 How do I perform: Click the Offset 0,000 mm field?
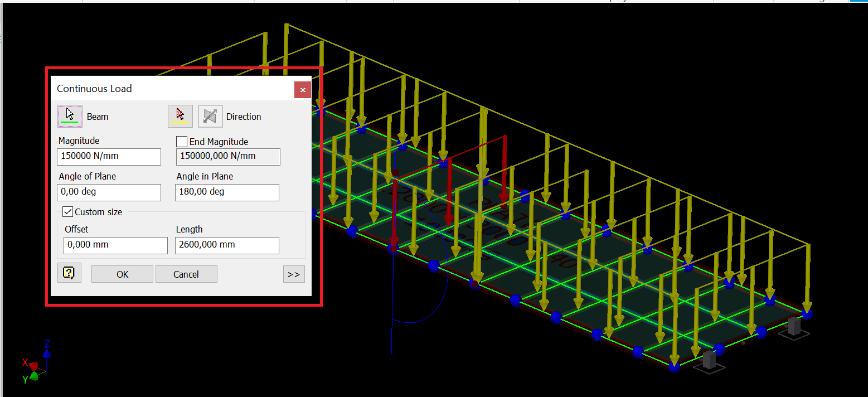pos(116,245)
